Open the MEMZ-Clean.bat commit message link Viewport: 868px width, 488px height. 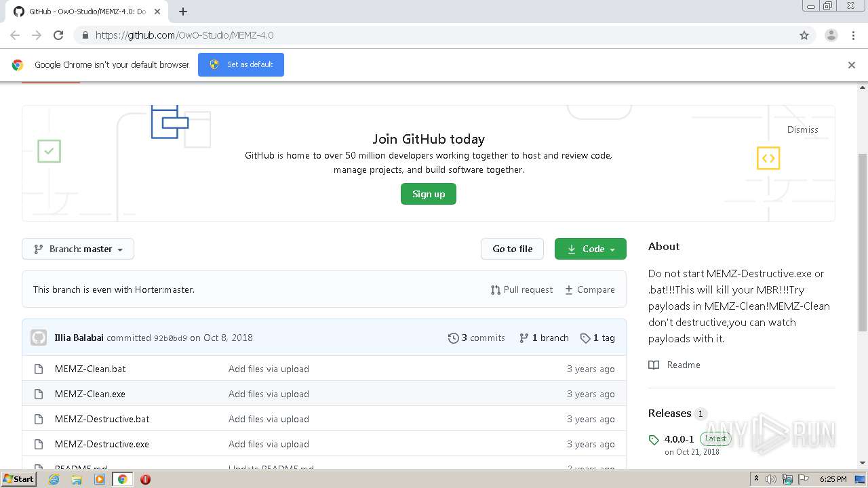coord(269,369)
